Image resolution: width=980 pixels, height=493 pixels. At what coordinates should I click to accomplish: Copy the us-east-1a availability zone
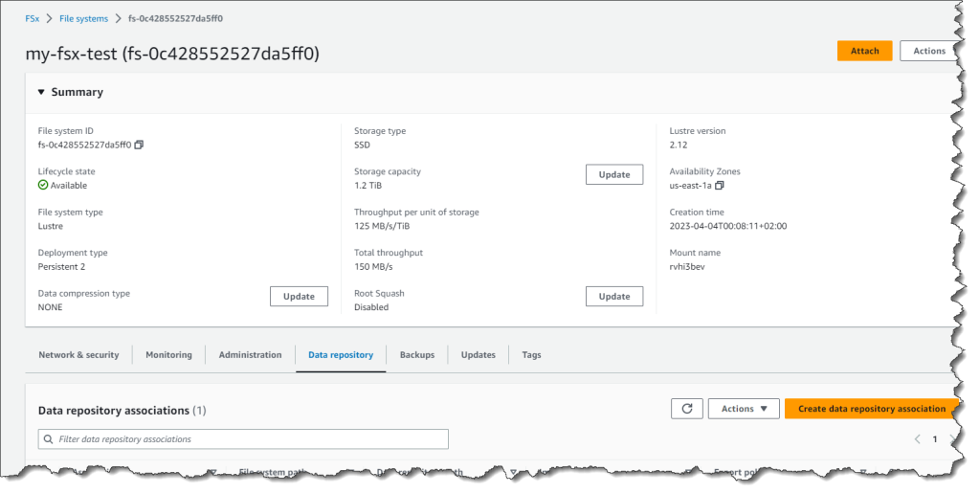click(x=720, y=186)
